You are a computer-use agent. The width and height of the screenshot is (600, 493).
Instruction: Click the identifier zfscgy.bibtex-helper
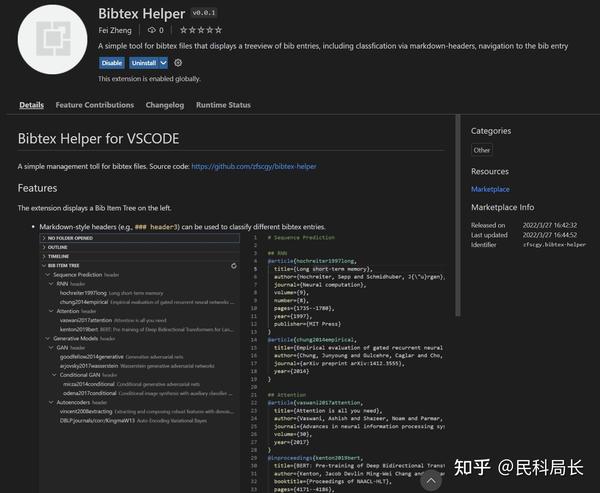tap(554, 245)
